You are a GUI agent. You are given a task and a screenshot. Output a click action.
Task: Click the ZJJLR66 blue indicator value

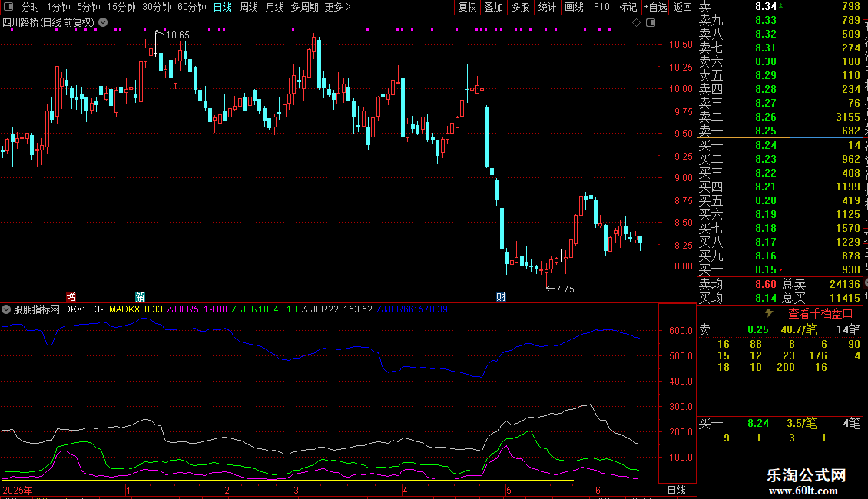click(x=412, y=310)
